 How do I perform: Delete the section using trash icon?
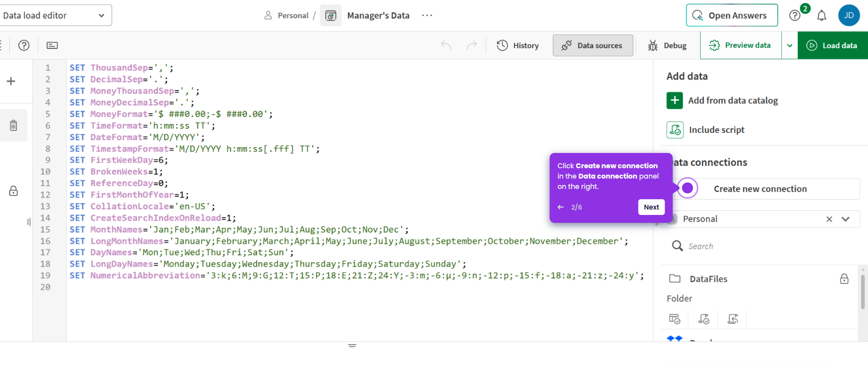coord(13,125)
